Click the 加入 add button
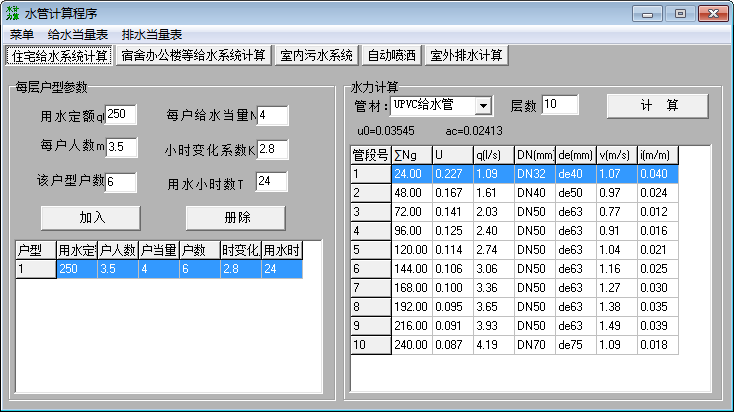The height and width of the screenshot is (412, 734). 90,217
